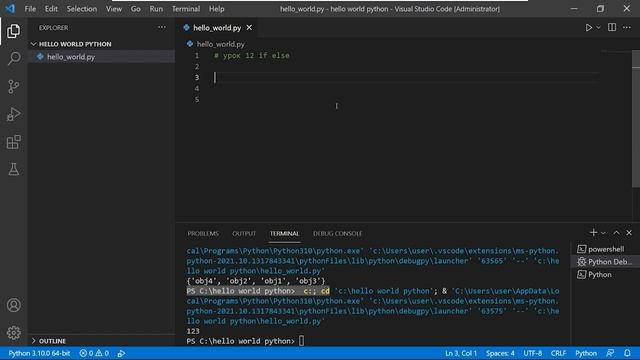Click VS Code logo in title bar

[x=10, y=8]
